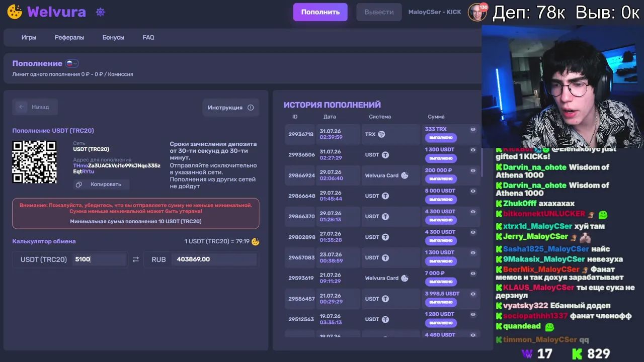Click the Дата column header
644x362 pixels.
coord(330,117)
